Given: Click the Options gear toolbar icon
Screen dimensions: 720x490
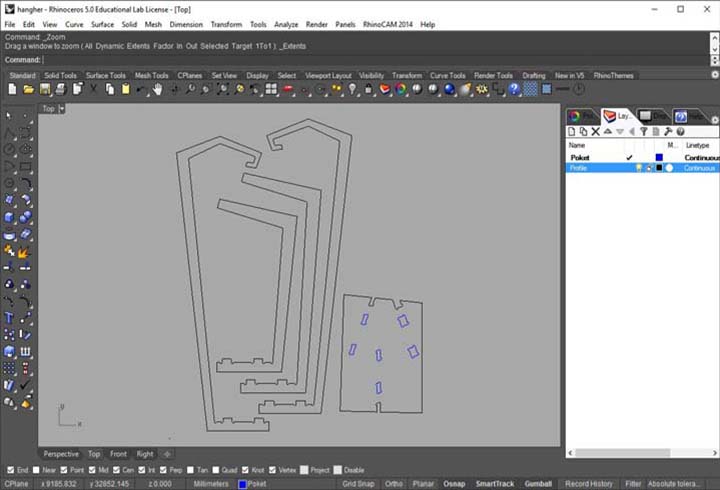Looking at the screenshot, I should point(482,89).
